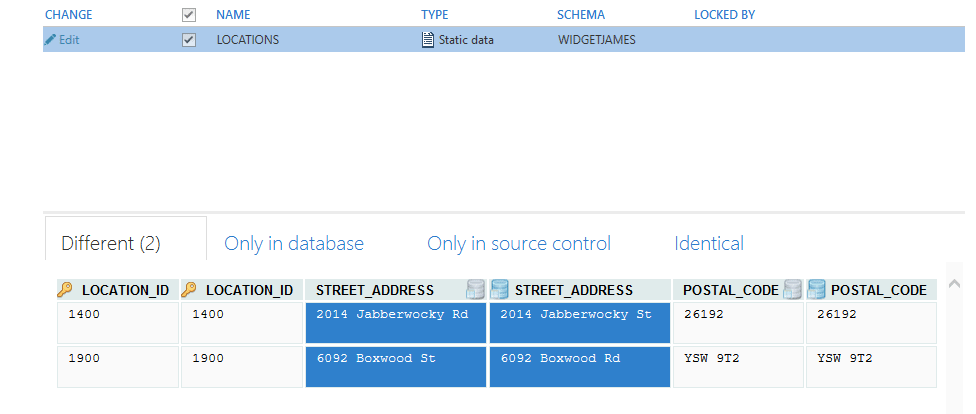This screenshot has height=414, width=976.
Task: Select the 6092 Boxwood Rd cell
Action: pos(580,367)
